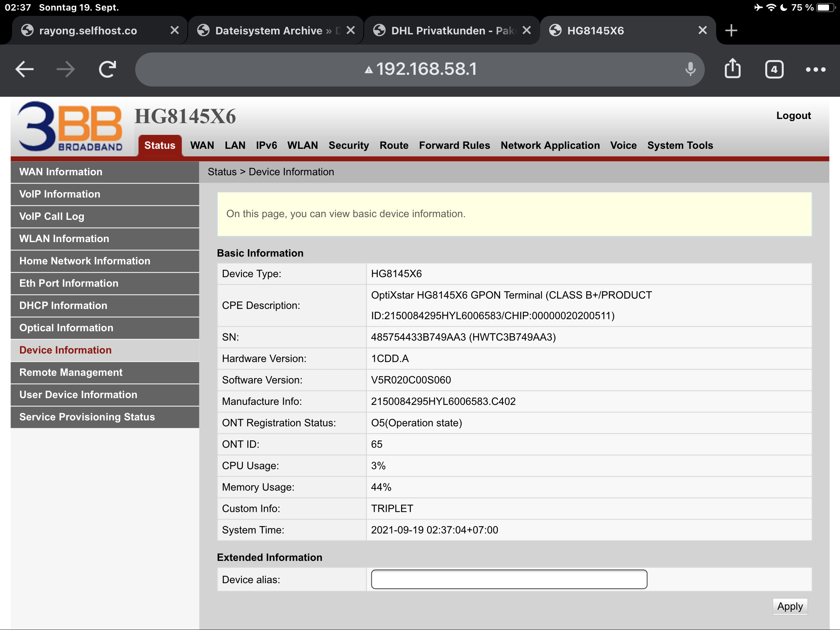Screen dimensions: 840x630
Task: Tap the browser back arrow
Action: tap(25, 69)
